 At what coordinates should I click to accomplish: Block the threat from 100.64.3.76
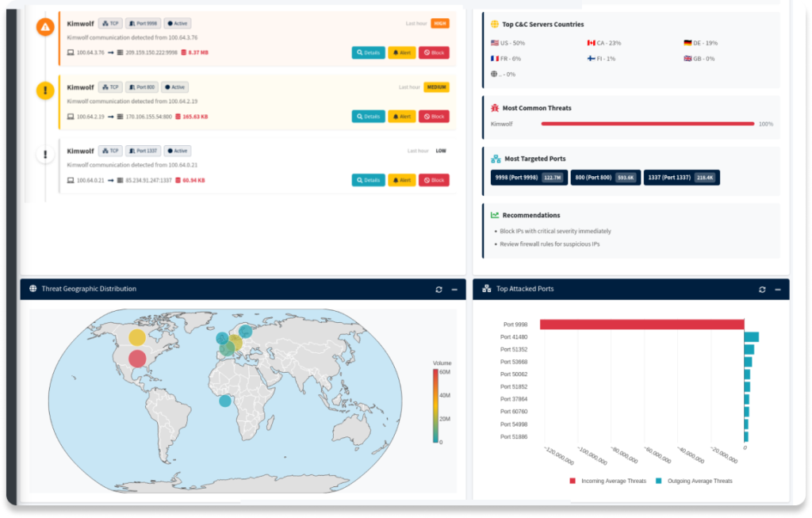(x=434, y=53)
